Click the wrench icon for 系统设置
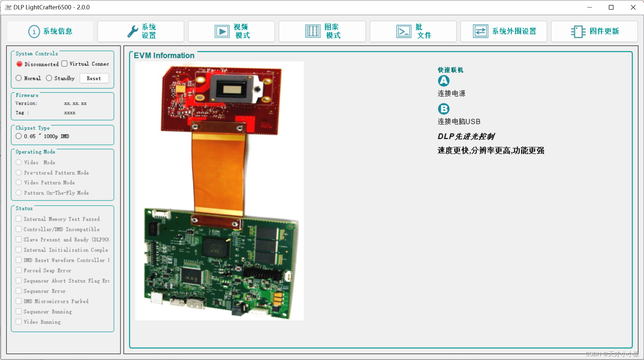Screen dimensions: 644x360 coord(133,31)
